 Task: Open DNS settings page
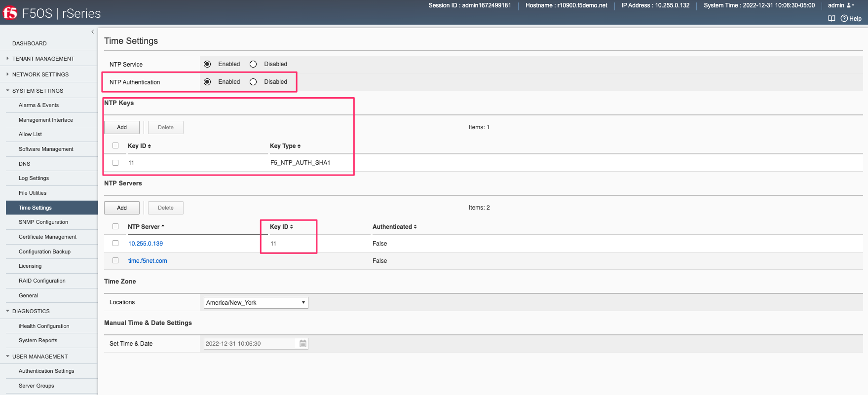(24, 164)
